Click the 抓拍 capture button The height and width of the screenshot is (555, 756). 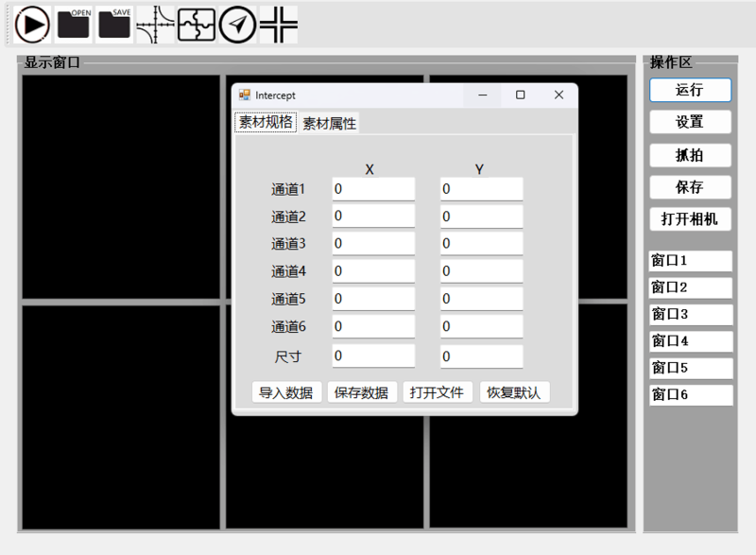690,155
